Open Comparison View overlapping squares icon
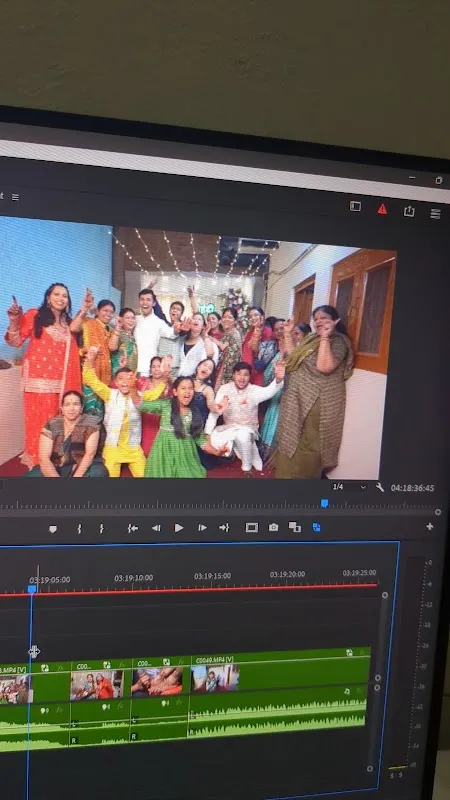Screen dimensions: 450x800 [294, 527]
